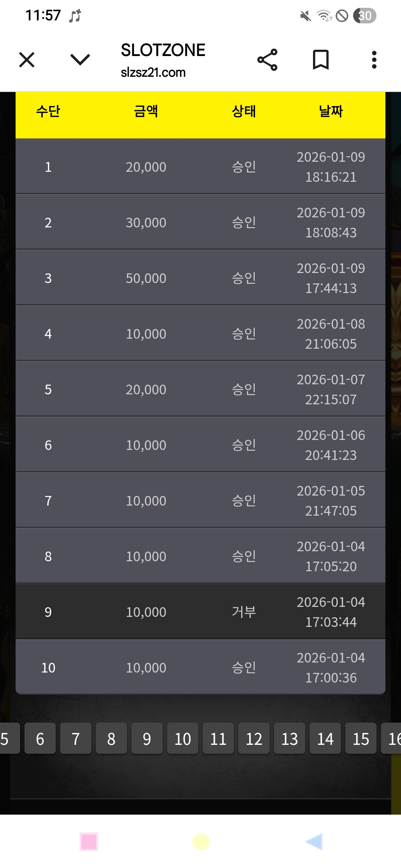The width and height of the screenshot is (401, 868).
Task: Tap the slzsz21.com address text
Action: point(153,72)
